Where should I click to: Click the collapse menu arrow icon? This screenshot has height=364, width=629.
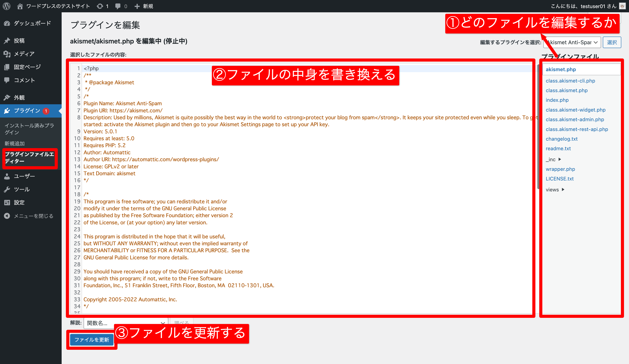pyautogui.click(x=7, y=216)
